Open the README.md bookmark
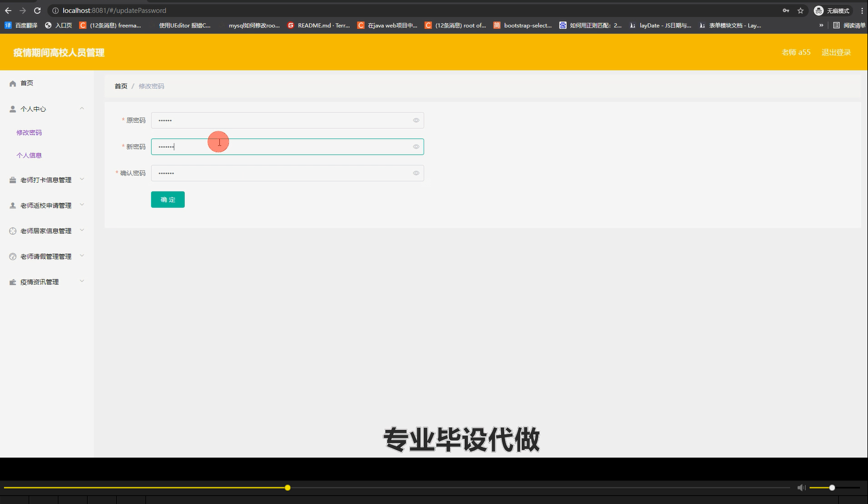 coord(319,25)
